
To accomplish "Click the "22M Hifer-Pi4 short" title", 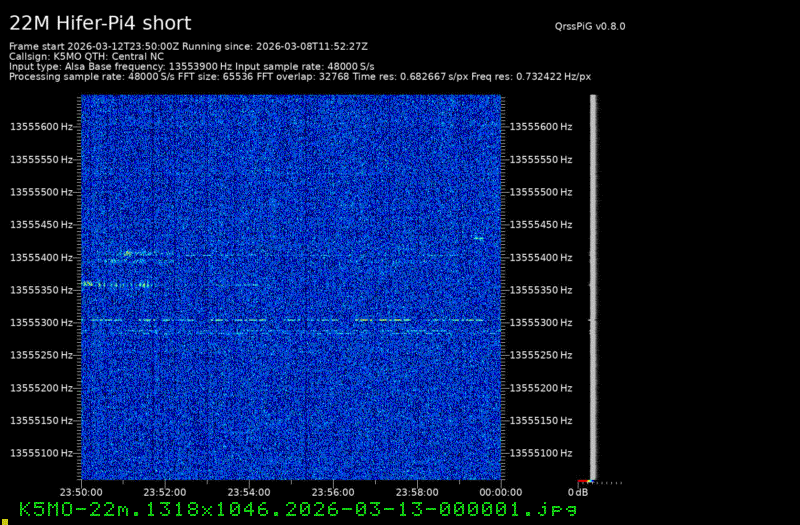I will coord(100,23).
